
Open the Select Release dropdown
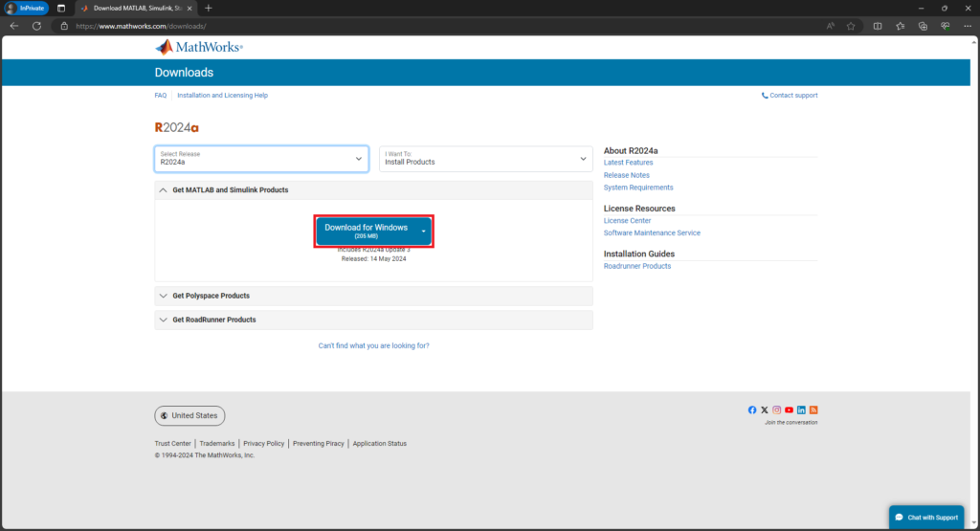tap(261, 159)
